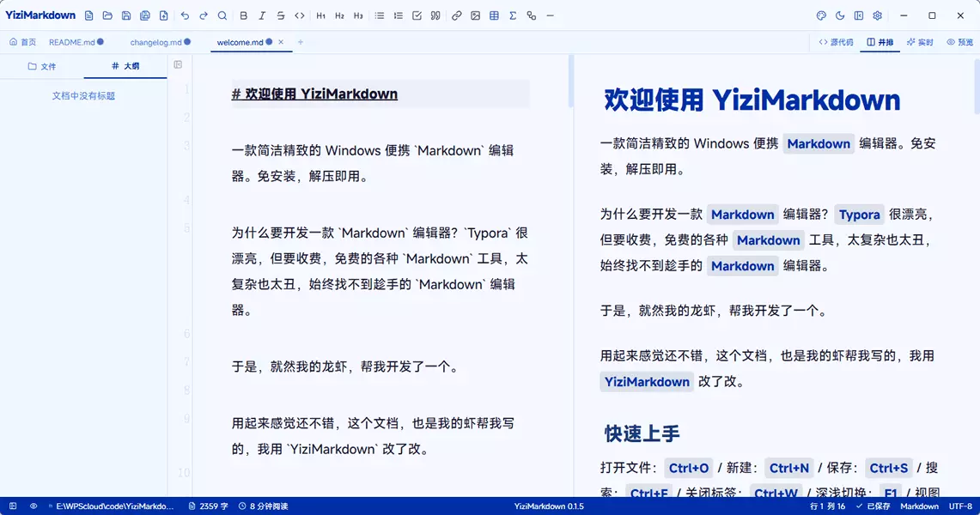
Task: Apply bold formatting
Action: [244, 15]
